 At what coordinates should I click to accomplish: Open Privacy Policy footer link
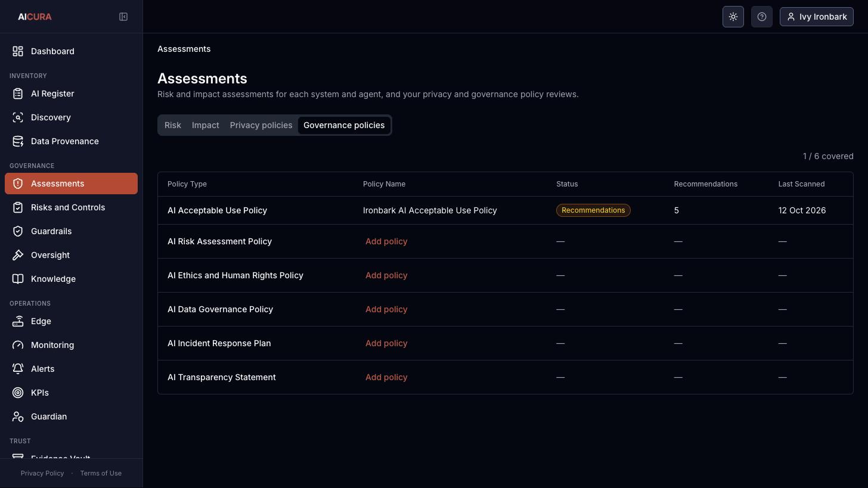42,473
